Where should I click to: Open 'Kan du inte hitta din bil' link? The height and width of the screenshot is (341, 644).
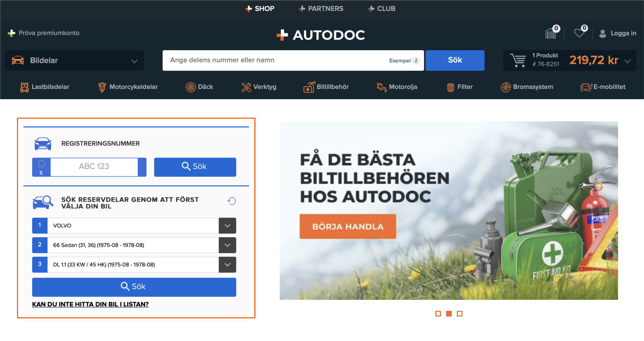[90, 305]
